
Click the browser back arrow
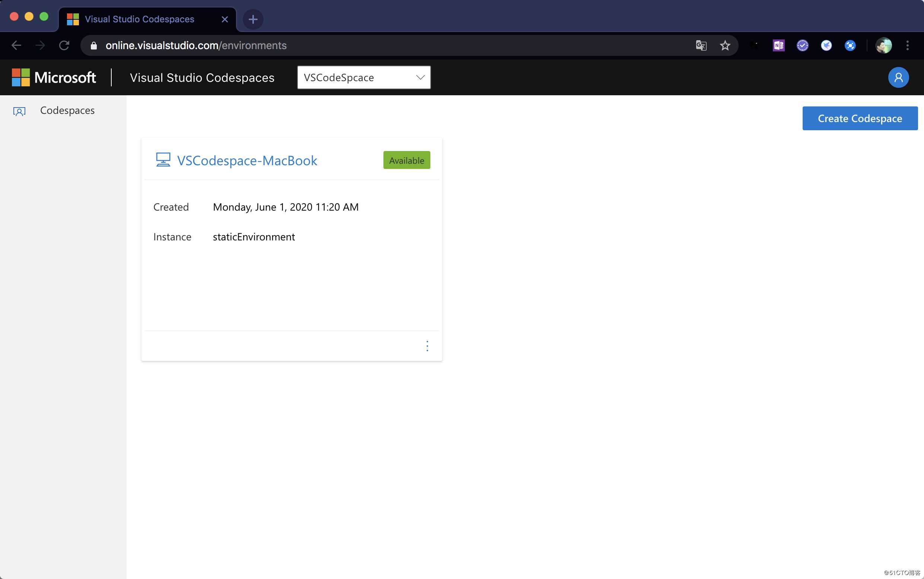(x=16, y=45)
